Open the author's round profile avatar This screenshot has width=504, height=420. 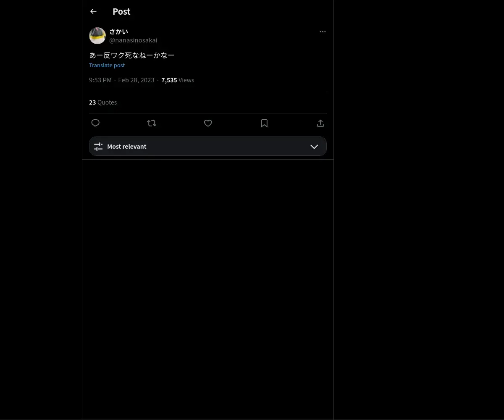[x=97, y=36]
